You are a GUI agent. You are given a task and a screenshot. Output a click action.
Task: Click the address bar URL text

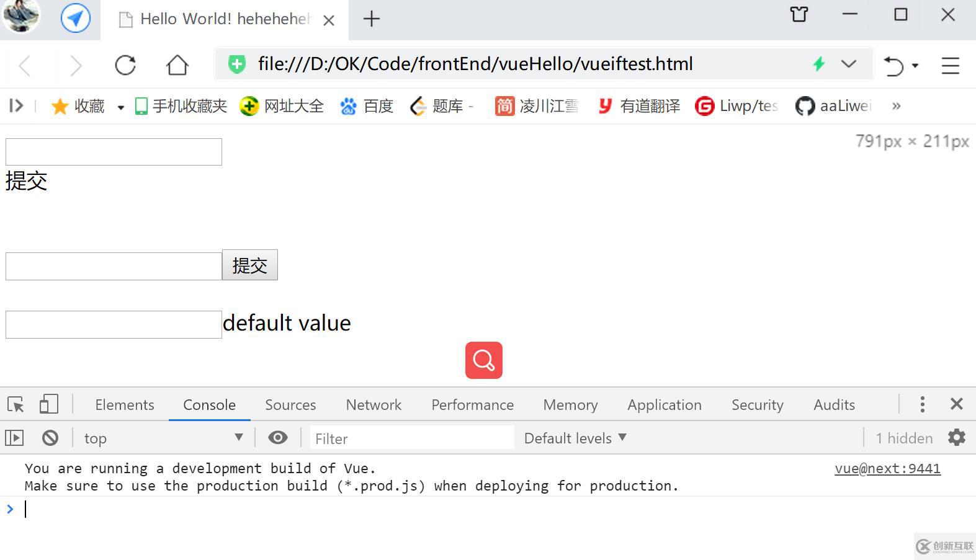[x=475, y=64]
